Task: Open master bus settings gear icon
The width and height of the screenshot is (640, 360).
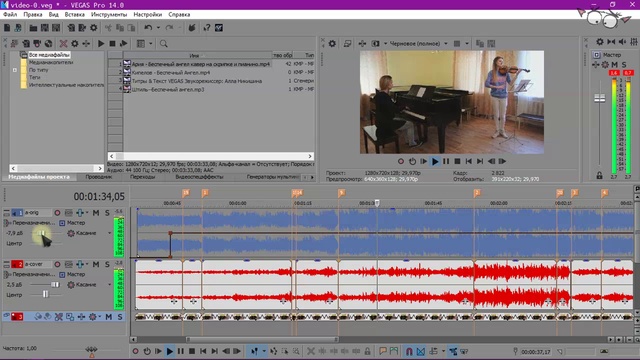Action: [600, 42]
